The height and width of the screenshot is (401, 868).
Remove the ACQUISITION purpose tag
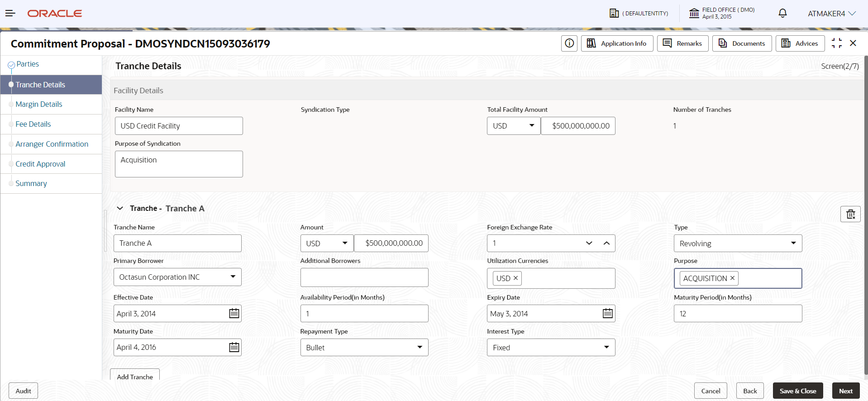732,278
